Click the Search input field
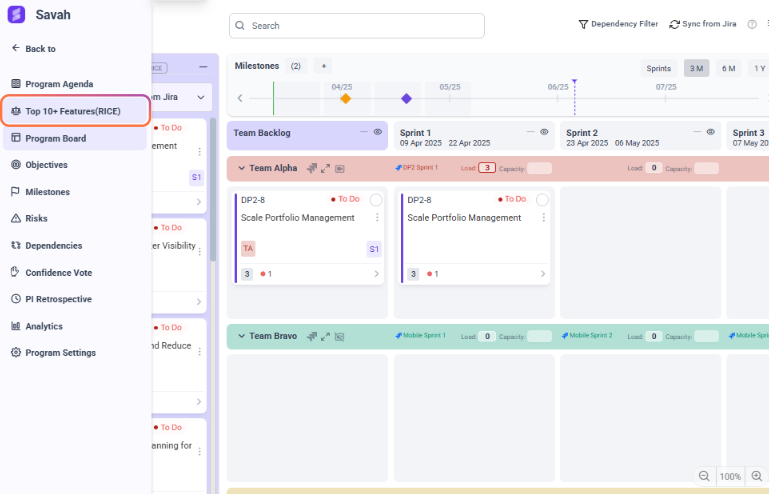Image resolution: width=769 pixels, height=494 pixels. [x=357, y=25]
